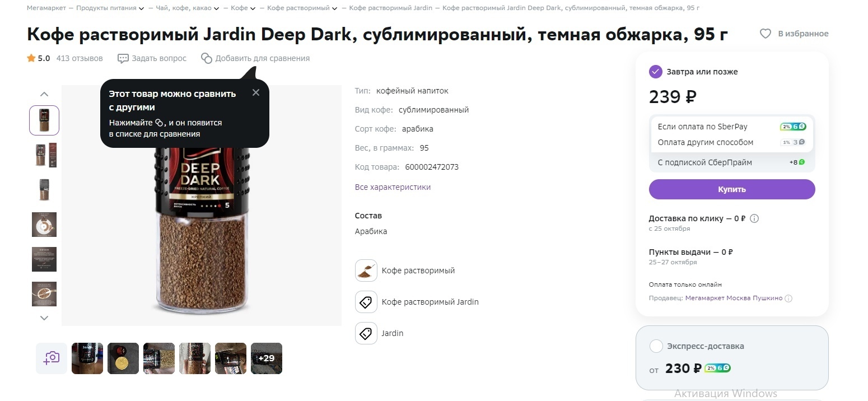Select the Экспресс-доставка radio option

click(x=656, y=346)
